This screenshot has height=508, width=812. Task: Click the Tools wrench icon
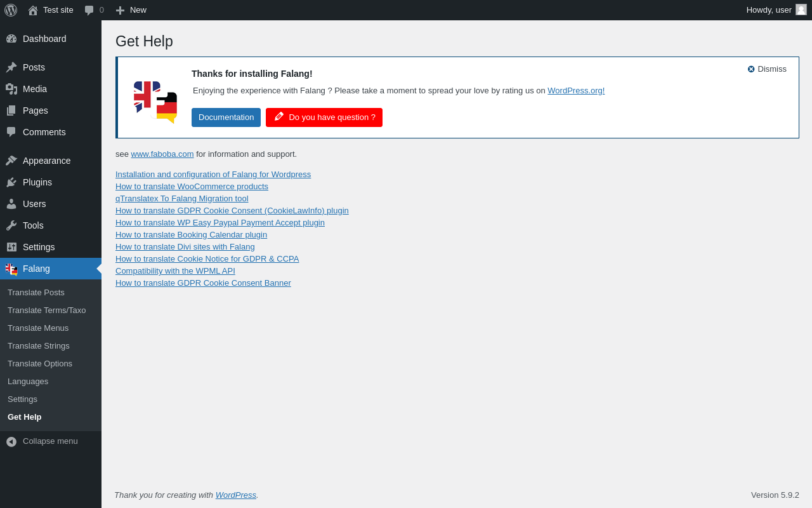[x=11, y=225]
